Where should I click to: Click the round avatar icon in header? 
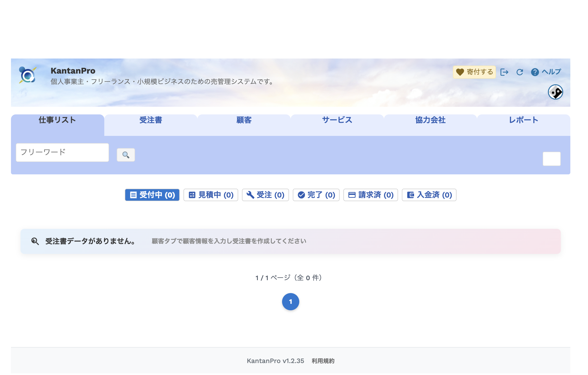click(555, 92)
